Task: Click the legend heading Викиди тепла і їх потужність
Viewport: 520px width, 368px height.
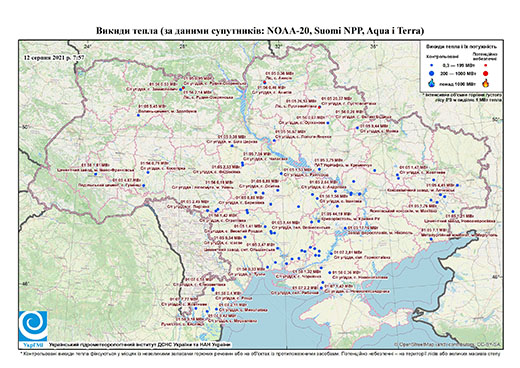Action: pos(461,47)
